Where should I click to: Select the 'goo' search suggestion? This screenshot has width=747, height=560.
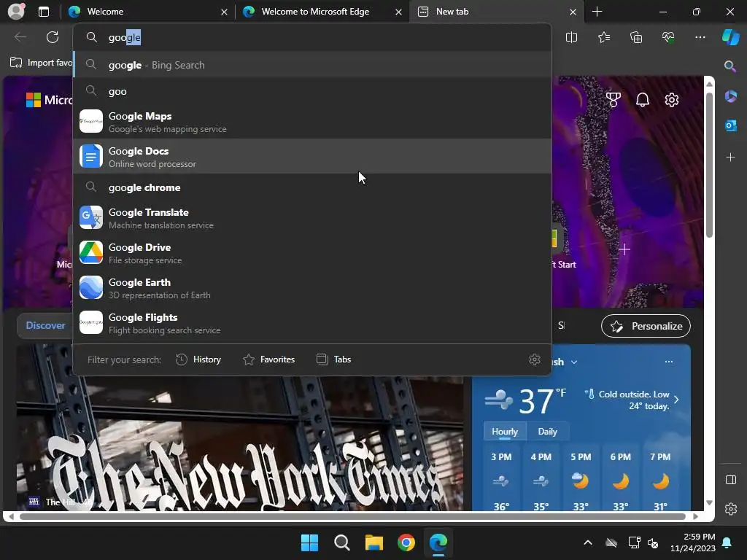click(x=312, y=91)
